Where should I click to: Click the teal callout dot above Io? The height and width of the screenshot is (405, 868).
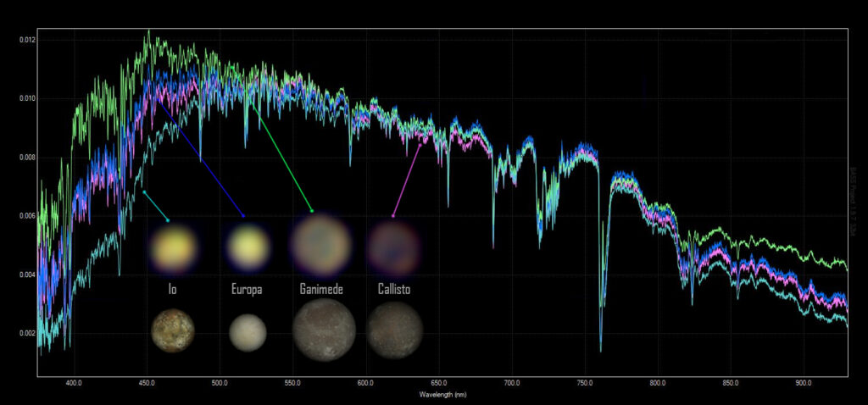click(x=168, y=220)
